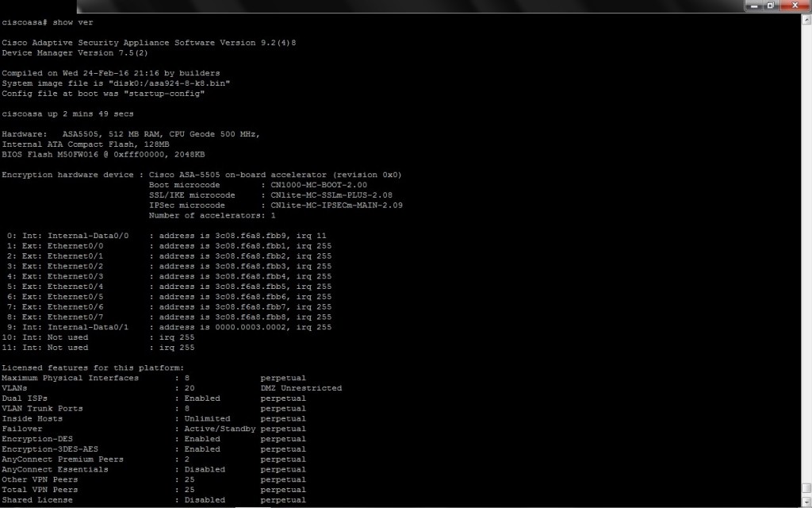Viewport: 812px width, 508px height.
Task: Click the 'DMZ Unrestricted' value
Action: coord(301,388)
